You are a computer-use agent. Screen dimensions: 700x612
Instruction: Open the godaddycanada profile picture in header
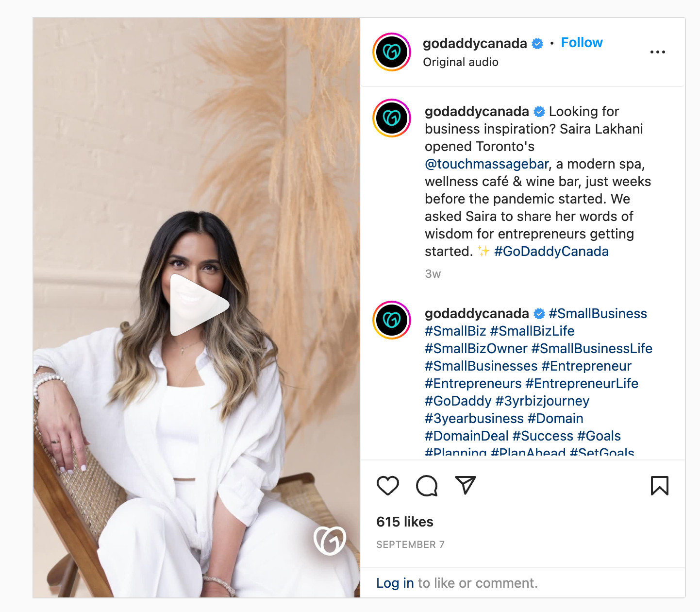point(392,52)
